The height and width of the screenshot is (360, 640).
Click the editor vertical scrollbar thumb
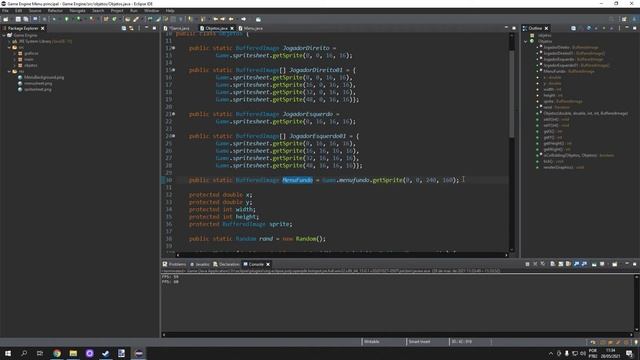click(x=512, y=95)
